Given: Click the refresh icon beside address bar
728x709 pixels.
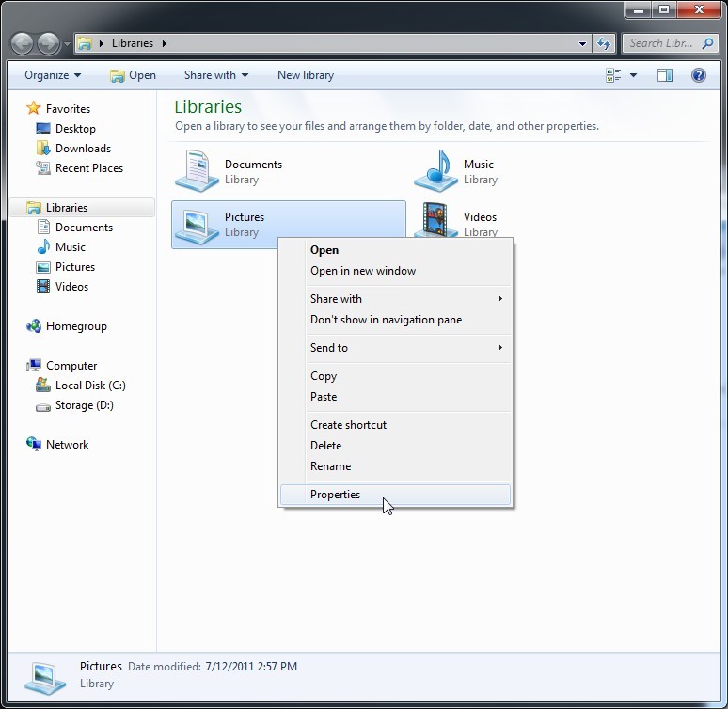Looking at the screenshot, I should pos(603,43).
